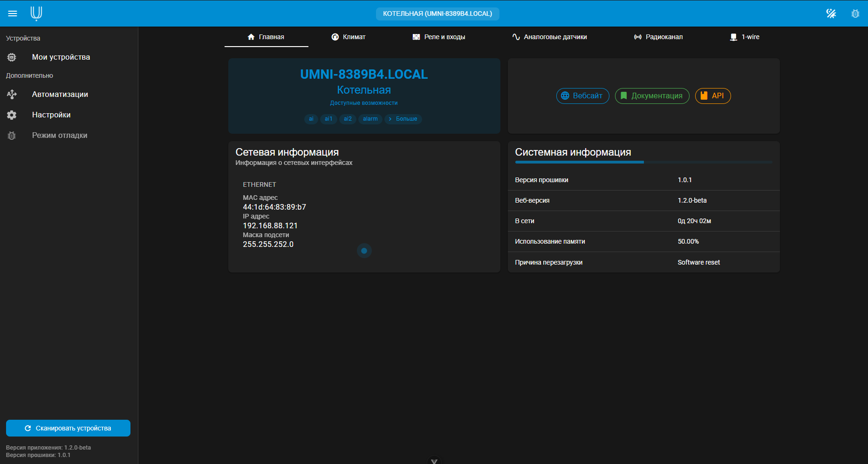The image size is (868, 464).
Task: Click the globe icon in Вебсайт button
Action: pos(565,96)
